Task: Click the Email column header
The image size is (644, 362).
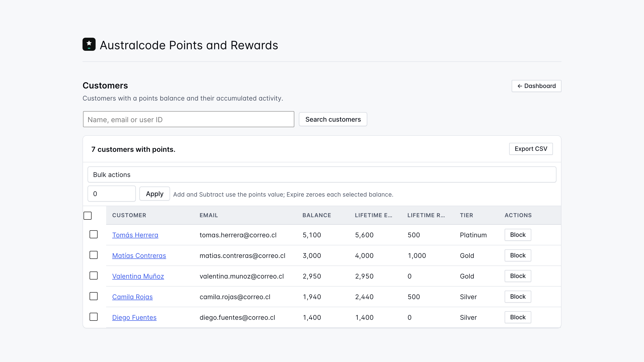Action: point(209,215)
